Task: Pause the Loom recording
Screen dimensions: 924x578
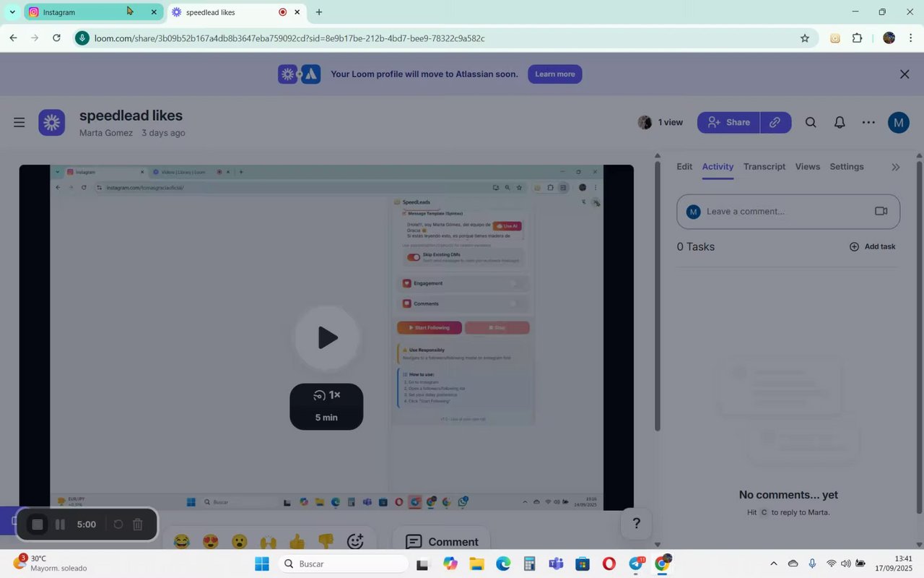Action: (61, 525)
